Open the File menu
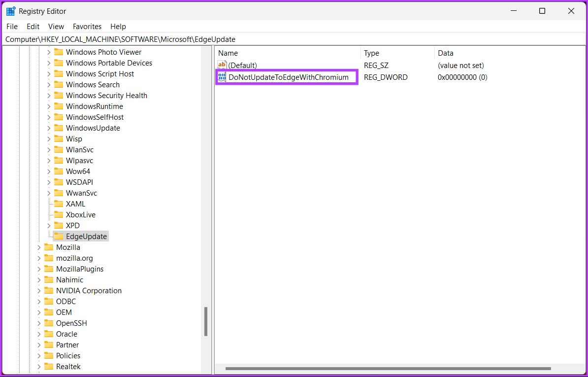 pos(12,27)
